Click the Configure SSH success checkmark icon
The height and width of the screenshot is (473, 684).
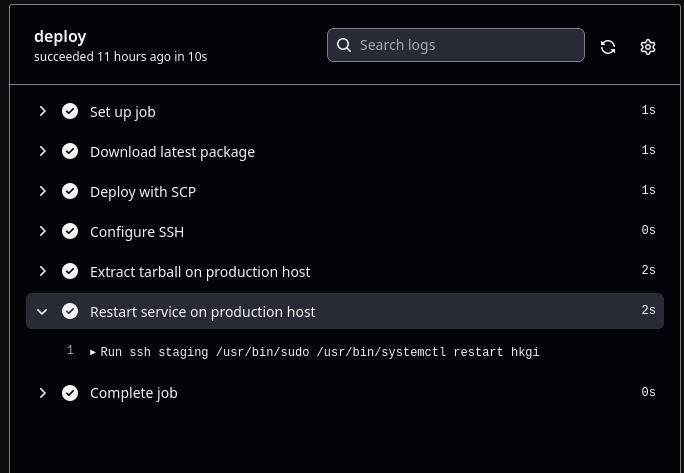click(x=70, y=232)
